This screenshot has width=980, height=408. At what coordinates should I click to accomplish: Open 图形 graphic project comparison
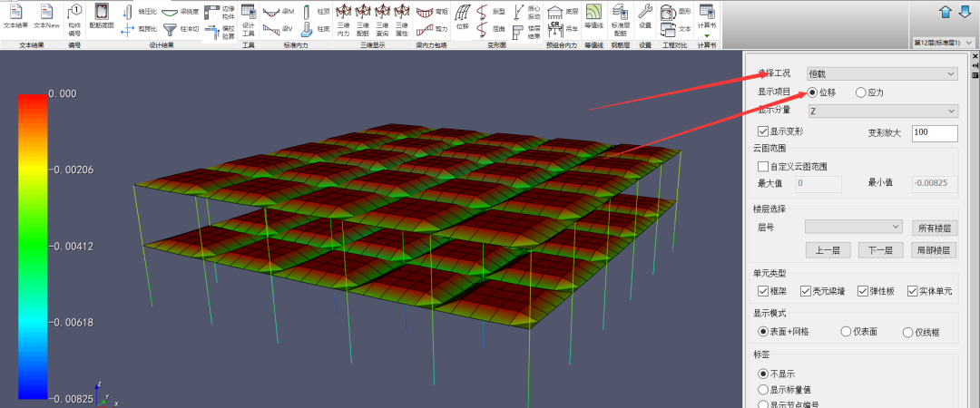tap(676, 12)
